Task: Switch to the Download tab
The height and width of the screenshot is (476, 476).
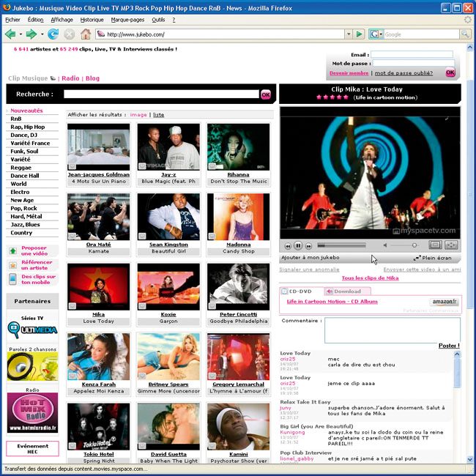Action: (347, 291)
